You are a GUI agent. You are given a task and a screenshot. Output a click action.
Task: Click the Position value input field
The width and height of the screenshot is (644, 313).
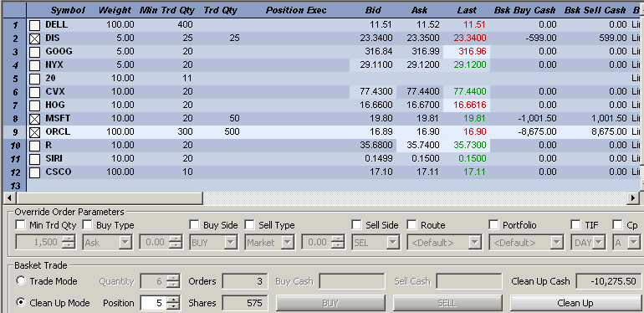(x=155, y=303)
